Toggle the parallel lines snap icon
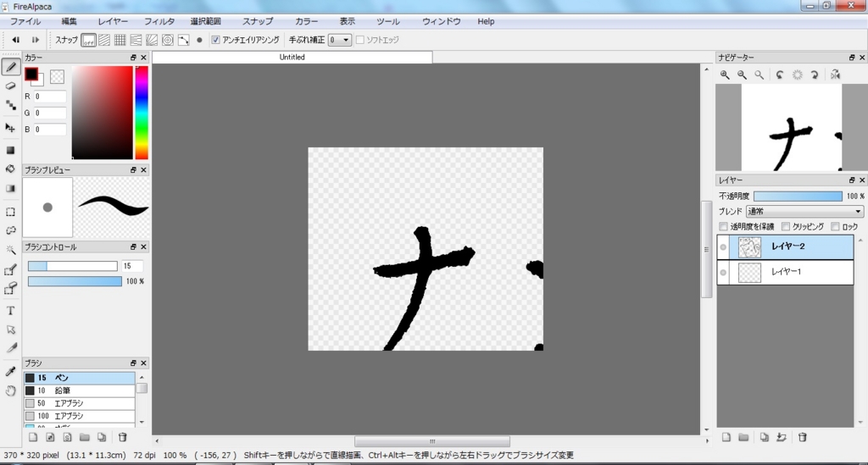The height and width of the screenshot is (465, 868). click(104, 40)
